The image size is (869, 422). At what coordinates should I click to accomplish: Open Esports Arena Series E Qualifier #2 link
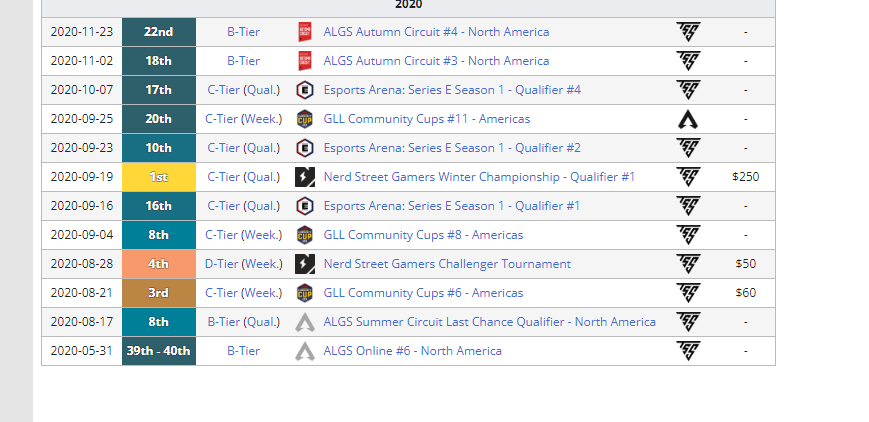452,148
